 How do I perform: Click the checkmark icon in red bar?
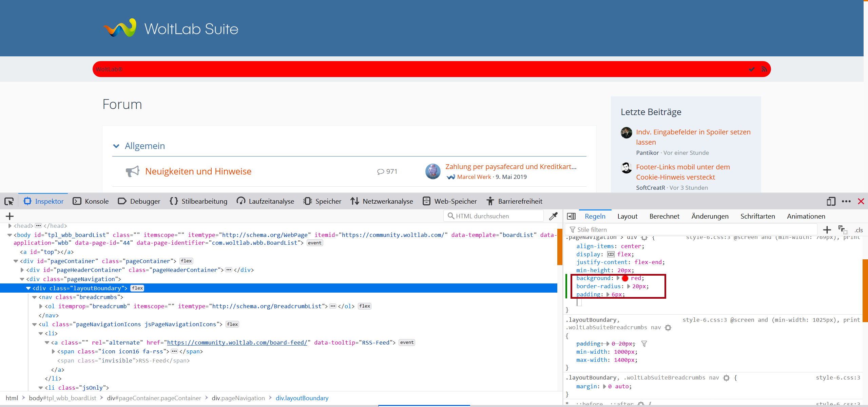pyautogui.click(x=752, y=69)
